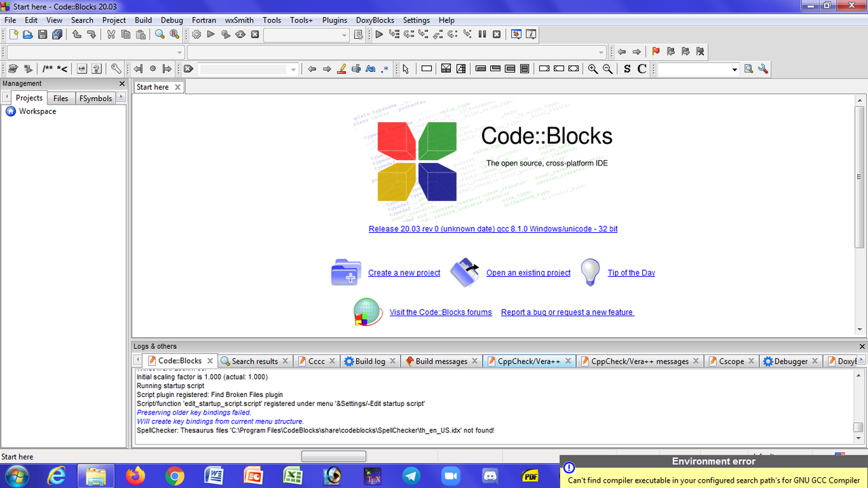Close the Start here editor tab
The width and height of the screenshot is (868, 488).
(x=178, y=87)
